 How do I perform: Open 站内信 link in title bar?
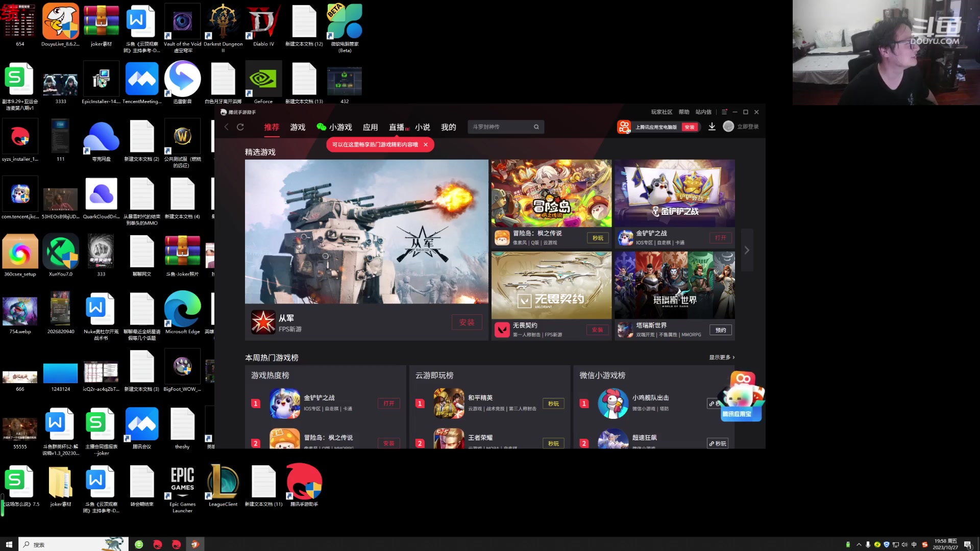pos(703,112)
